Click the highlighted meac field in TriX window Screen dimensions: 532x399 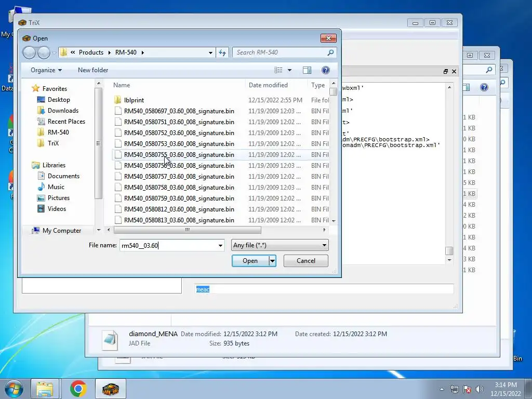pyautogui.click(x=324, y=289)
